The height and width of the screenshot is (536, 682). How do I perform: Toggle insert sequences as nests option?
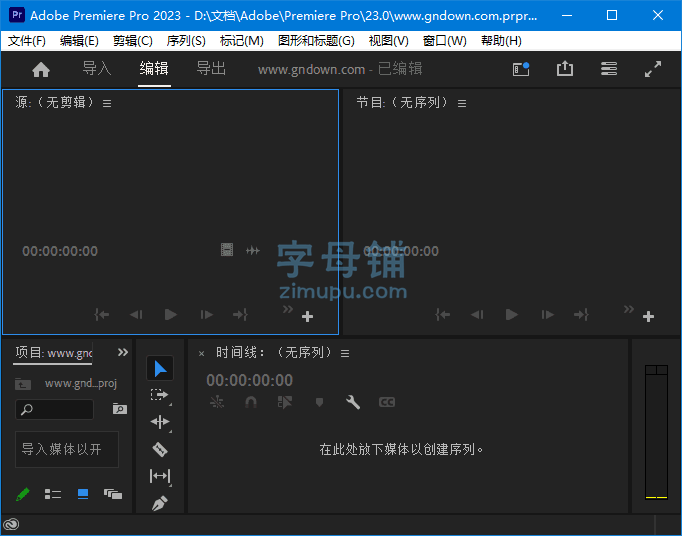tap(217, 402)
